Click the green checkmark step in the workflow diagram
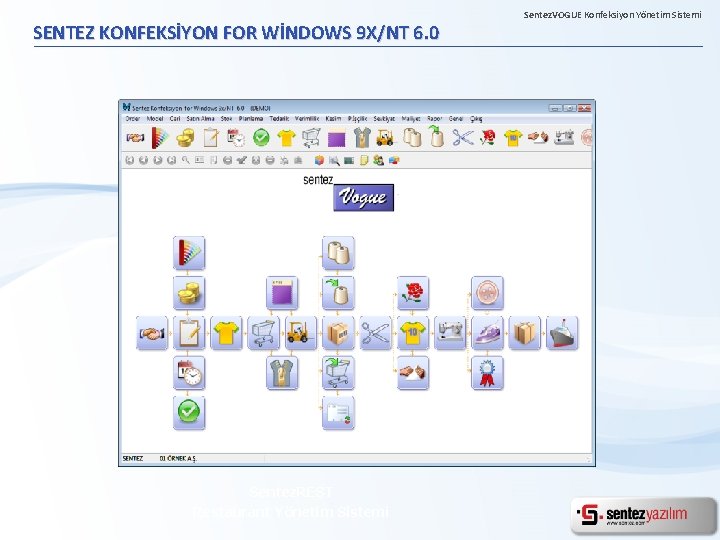The height and width of the screenshot is (540, 720). pos(189,413)
